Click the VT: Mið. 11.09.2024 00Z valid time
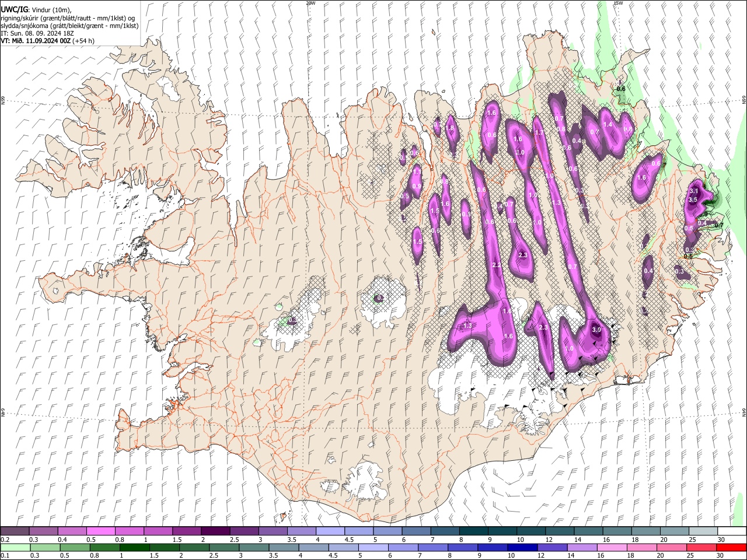 click(36, 41)
